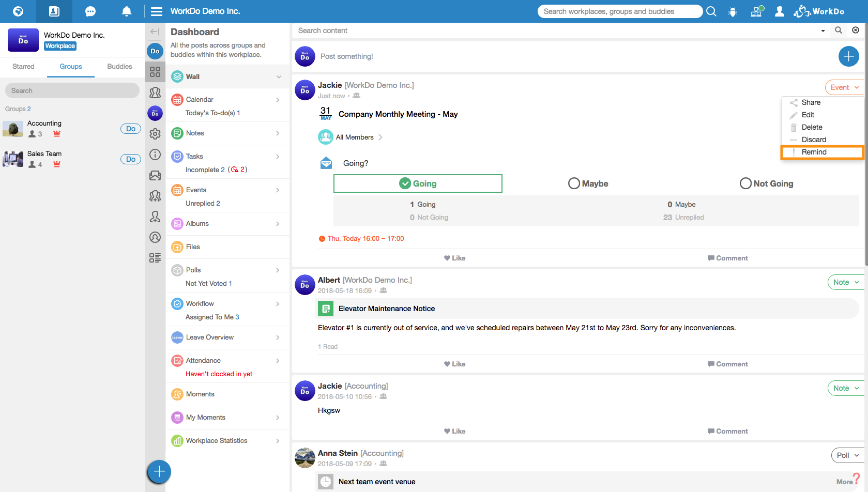Open All Members list of the event

tap(351, 137)
